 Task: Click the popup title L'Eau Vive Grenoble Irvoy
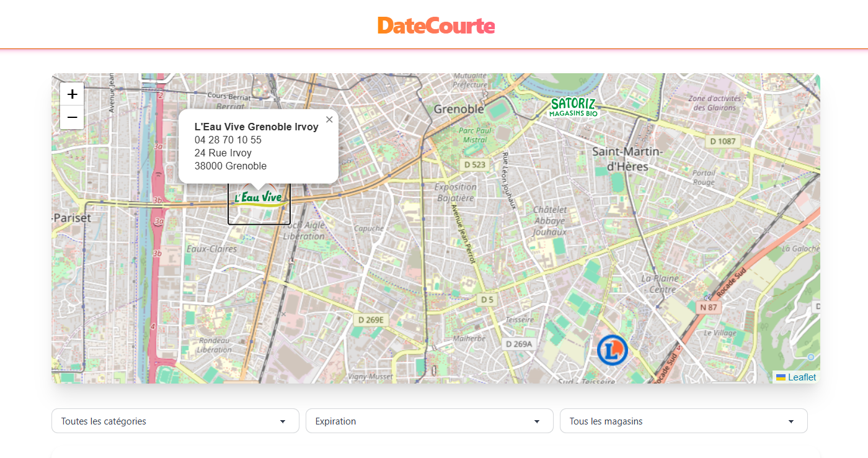pos(256,127)
